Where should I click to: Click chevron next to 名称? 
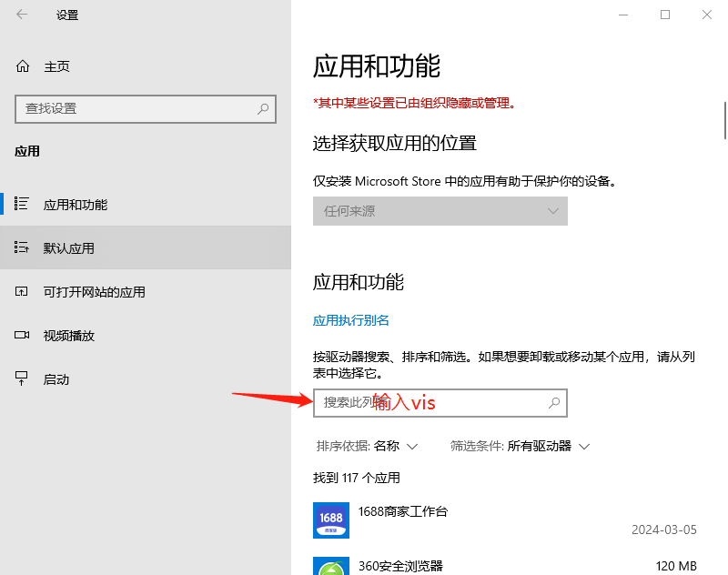coord(412,447)
